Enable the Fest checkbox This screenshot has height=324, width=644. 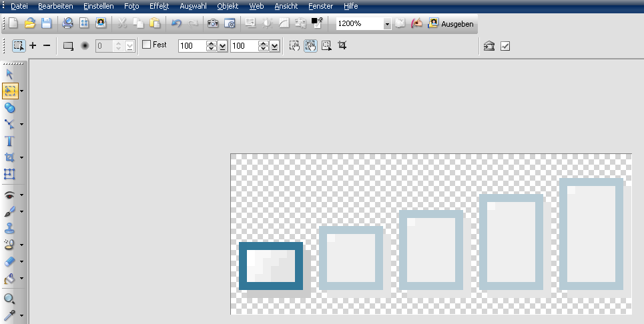click(x=147, y=45)
